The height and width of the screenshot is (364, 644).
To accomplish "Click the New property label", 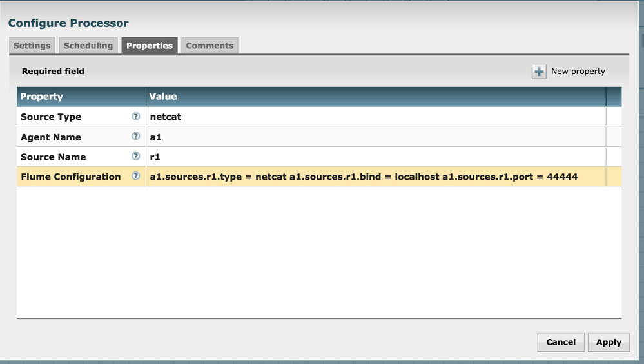I will (578, 72).
